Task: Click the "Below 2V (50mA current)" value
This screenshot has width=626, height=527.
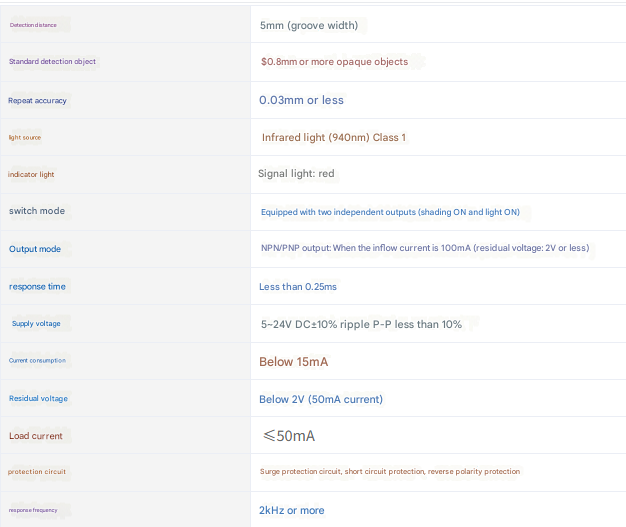Action: pos(320,399)
